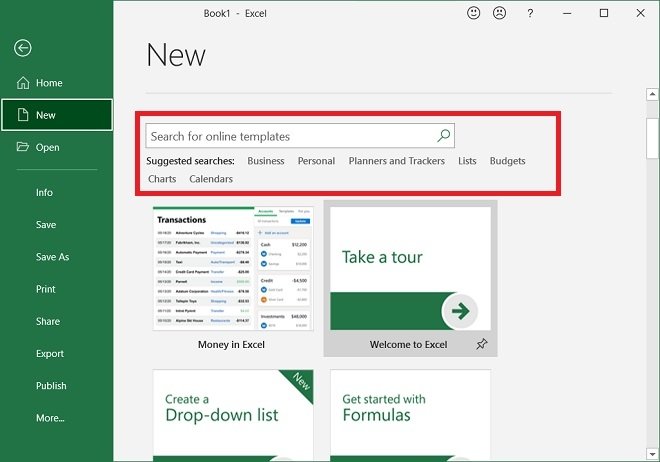Screen dimensions: 660x462
Task: Click the Money in Excel caption
Action: (231, 345)
